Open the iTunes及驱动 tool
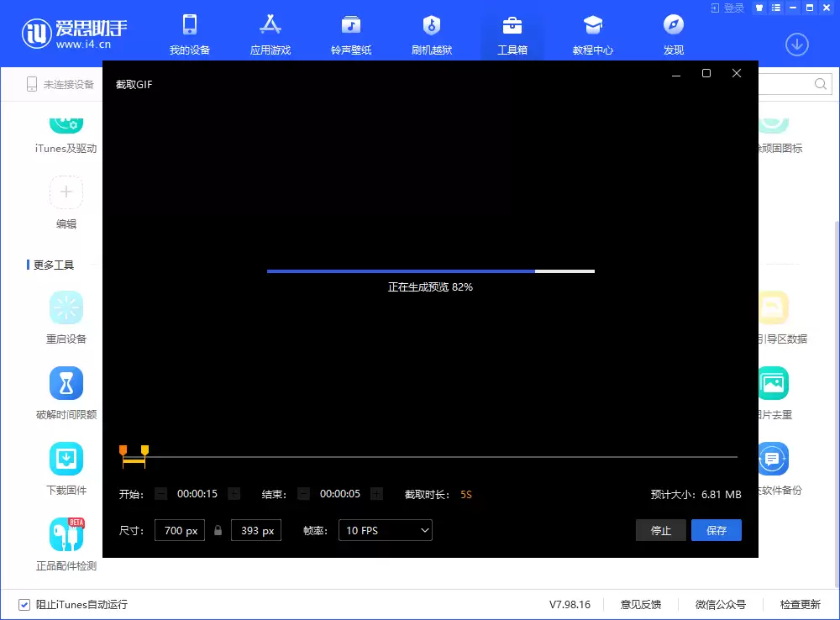Viewport: 840px width, 620px height. (66, 137)
